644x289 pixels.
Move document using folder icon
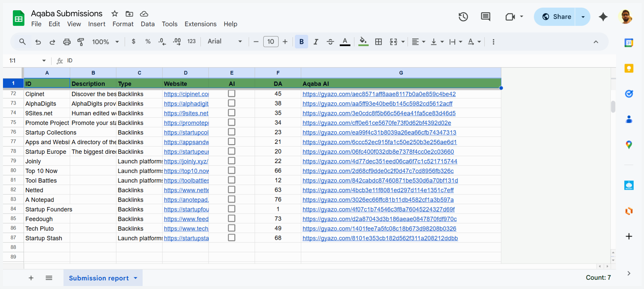point(129,14)
